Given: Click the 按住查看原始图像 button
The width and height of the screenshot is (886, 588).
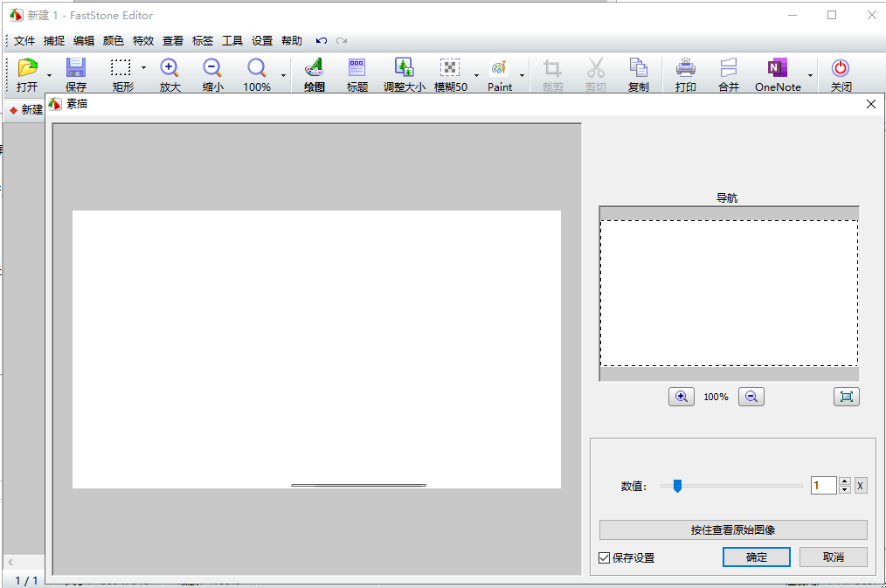Looking at the screenshot, I should click(733, 529).
